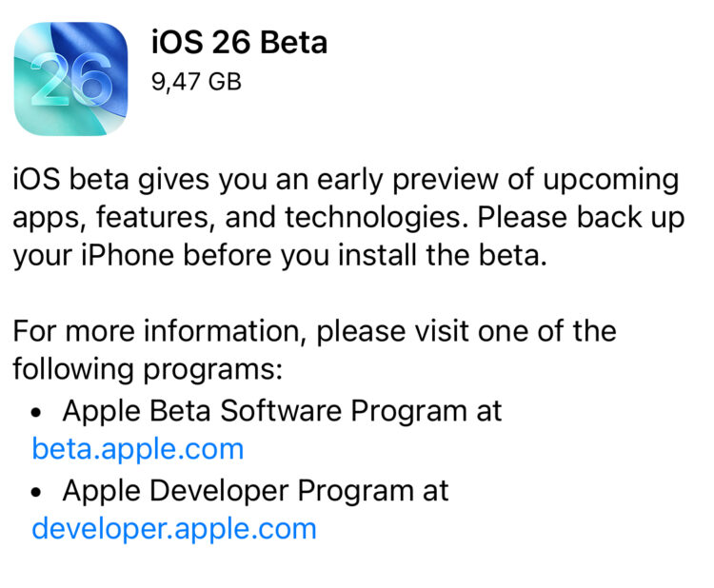Click the Apple Developer Program at text
Viewport: 714px width, 588px height.
pos(256,491)
